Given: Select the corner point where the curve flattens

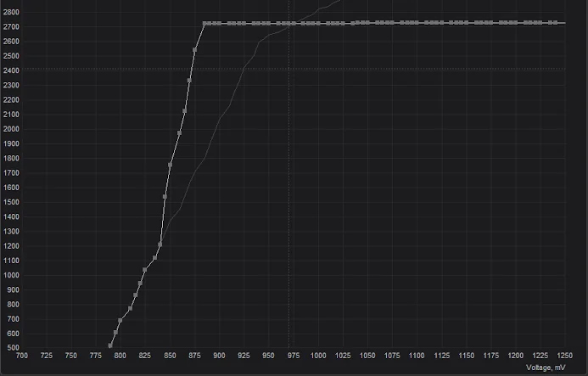Looking at the screenshot, I should [204, 23].
